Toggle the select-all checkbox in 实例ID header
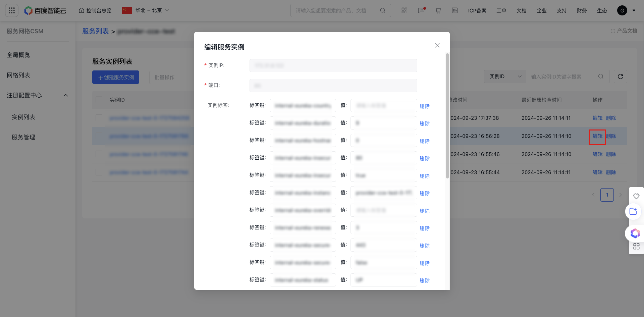644x317 pixels. click(99, 100)
